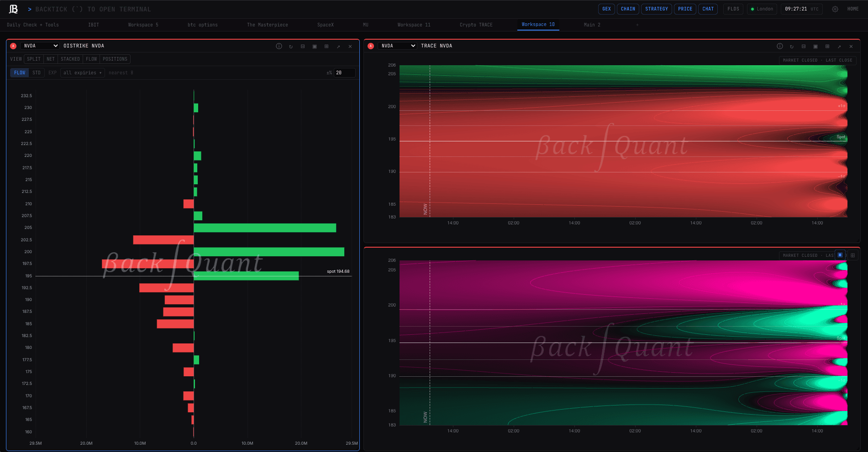Switch to the IBIT tab
Viewport: 868px width, 452px height.
click(94, 25)
